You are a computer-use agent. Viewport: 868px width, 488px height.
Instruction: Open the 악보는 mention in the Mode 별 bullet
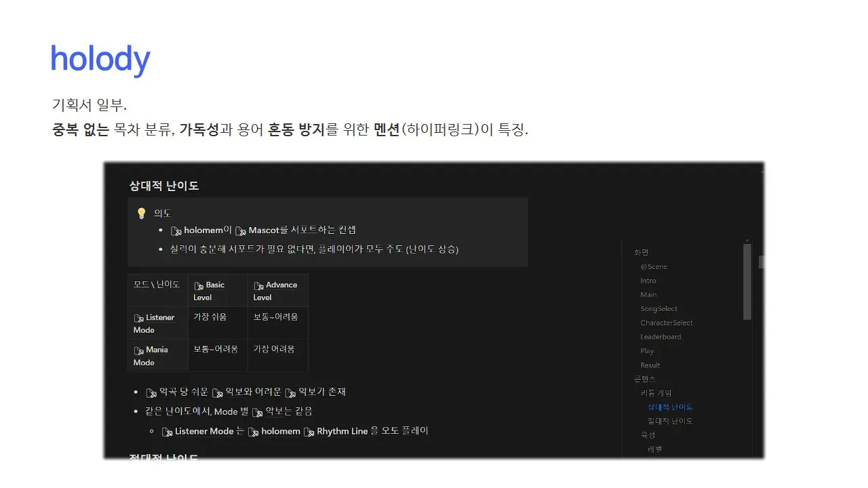272,411
